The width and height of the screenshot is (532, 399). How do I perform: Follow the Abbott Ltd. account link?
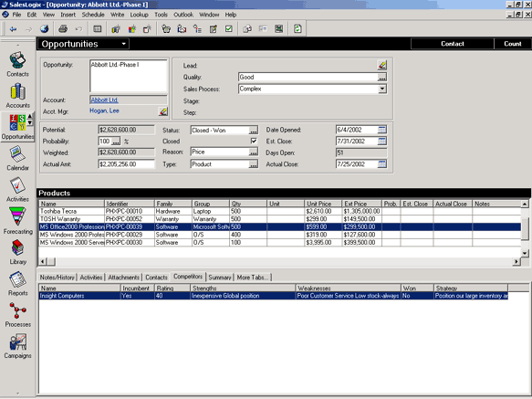click(x=104, y=100)
